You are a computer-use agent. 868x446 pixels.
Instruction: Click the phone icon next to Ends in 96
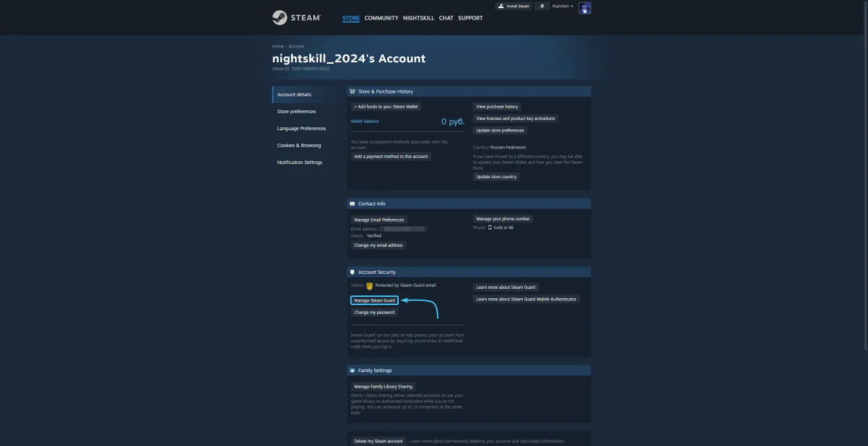(490, 227)
